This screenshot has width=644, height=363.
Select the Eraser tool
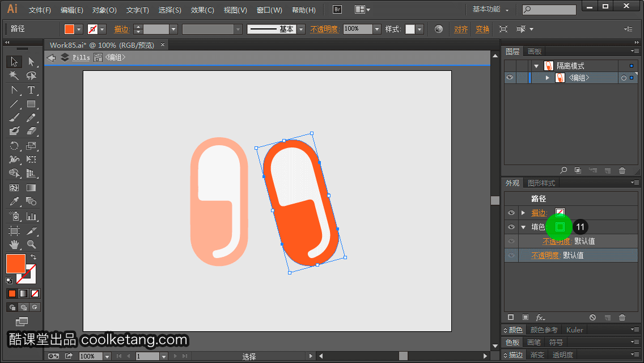click(31, 131)
